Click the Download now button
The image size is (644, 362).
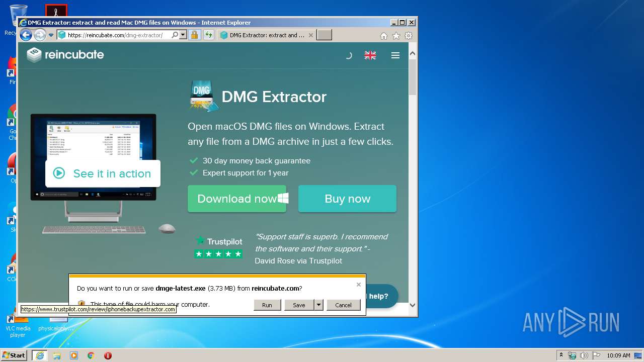pos(237,199)
